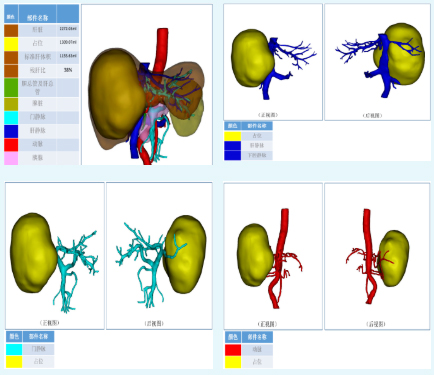Screen dimensions: 434x375
Task: Open the red artery front view image
Action: (x=273, y=256)
